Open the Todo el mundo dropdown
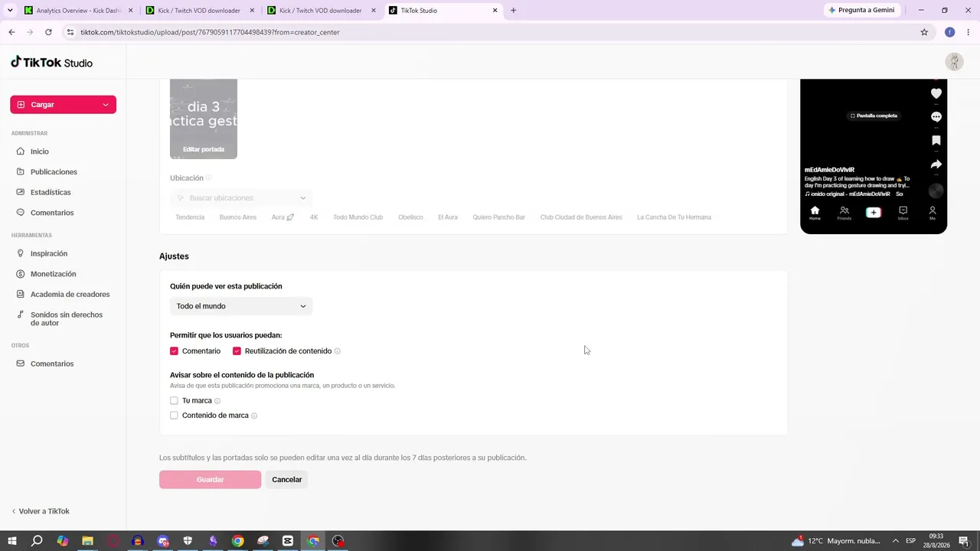Image resolution: width=980 pixels, height=551 pixels. (x=241, y=306)
